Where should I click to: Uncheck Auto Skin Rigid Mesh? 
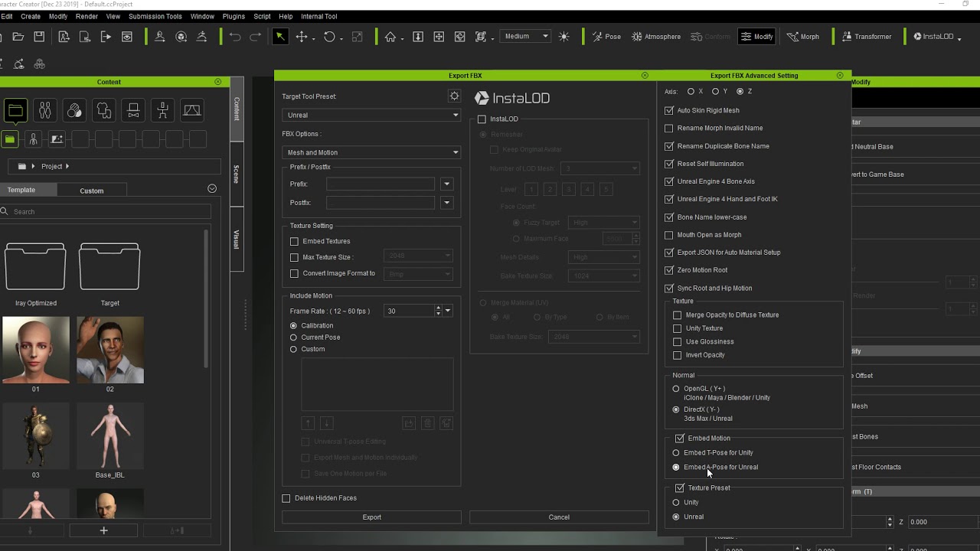(669, 110)
